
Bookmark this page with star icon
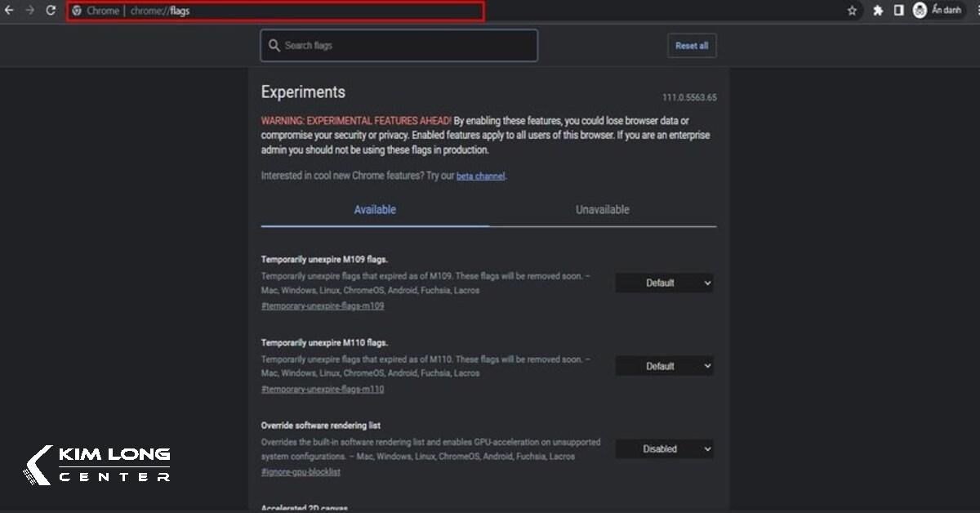852,11
